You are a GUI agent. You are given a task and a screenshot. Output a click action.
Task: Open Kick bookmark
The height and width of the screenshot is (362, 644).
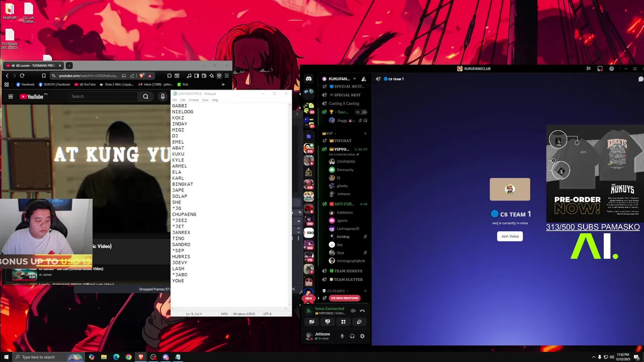point(183,84)
